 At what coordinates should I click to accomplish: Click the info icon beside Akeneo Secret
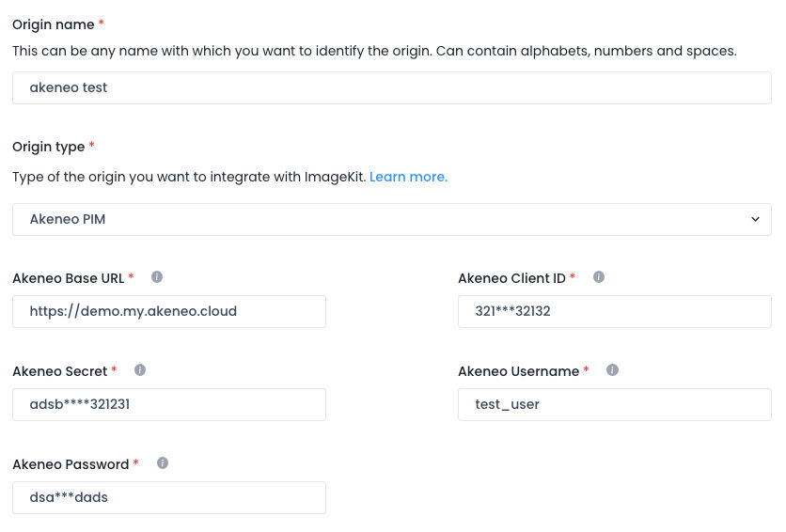click(140, 370)
